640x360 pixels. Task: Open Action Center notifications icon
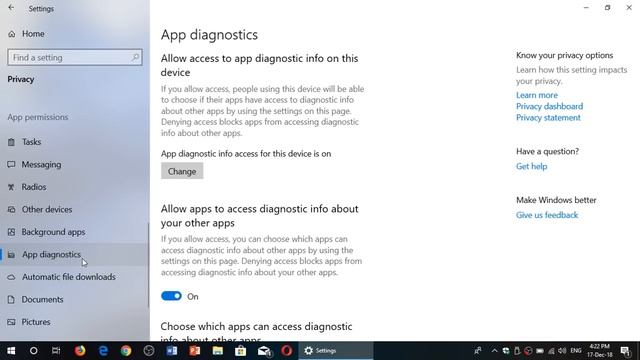[x=625, y=351]
